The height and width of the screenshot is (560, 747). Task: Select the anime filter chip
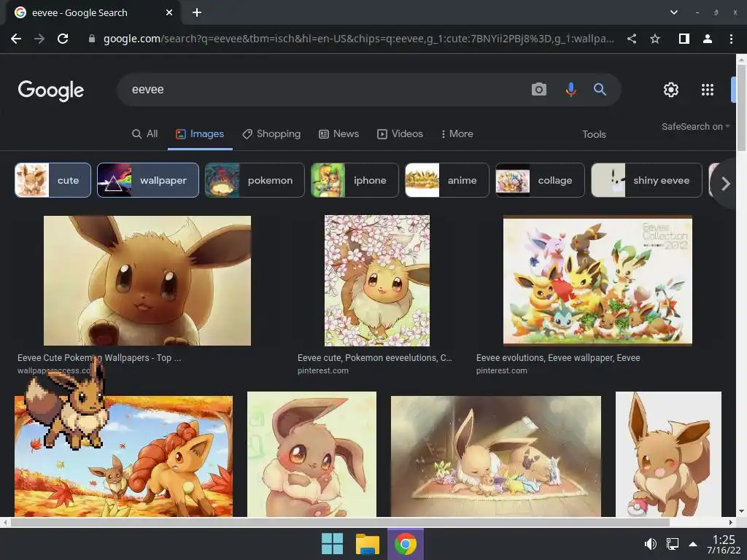(x=447, y=180)
